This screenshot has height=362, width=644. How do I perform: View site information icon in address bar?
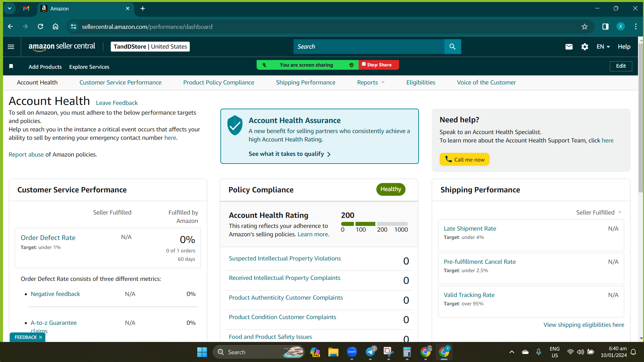74,26
